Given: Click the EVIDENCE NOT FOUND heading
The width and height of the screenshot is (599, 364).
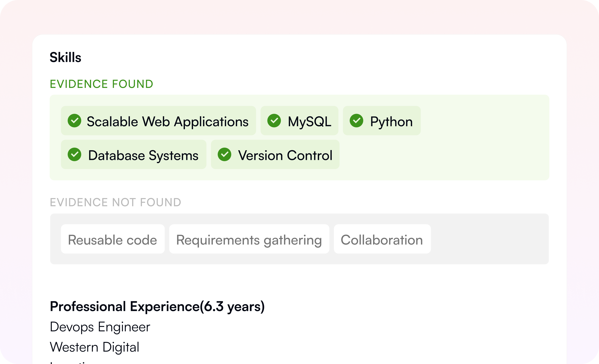Looking at the screenshot, I should (x=115, y=202).
